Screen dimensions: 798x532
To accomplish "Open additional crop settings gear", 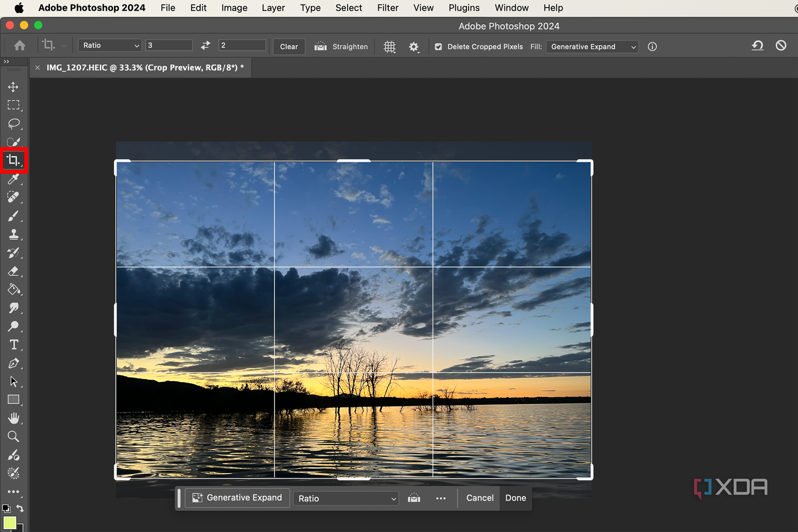I will pos(414,47).
